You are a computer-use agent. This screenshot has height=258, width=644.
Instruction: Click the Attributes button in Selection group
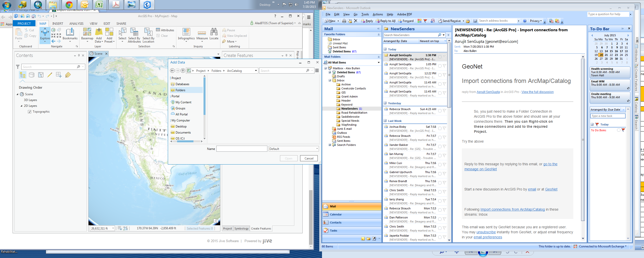click(x=165, y=30)
